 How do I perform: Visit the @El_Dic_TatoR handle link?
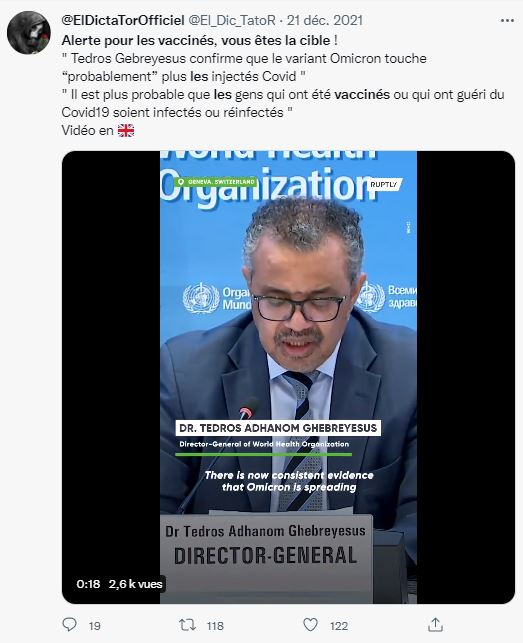tap(232, 20)
